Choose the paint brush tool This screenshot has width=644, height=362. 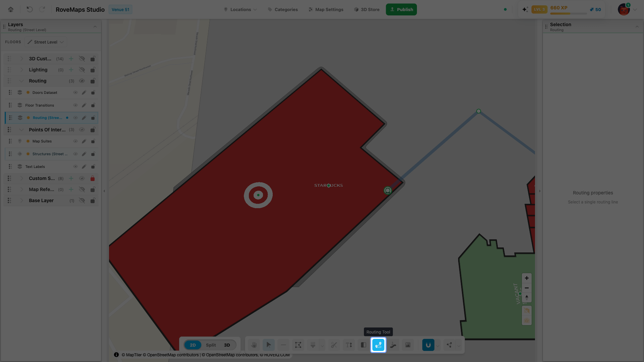[313, 345]
